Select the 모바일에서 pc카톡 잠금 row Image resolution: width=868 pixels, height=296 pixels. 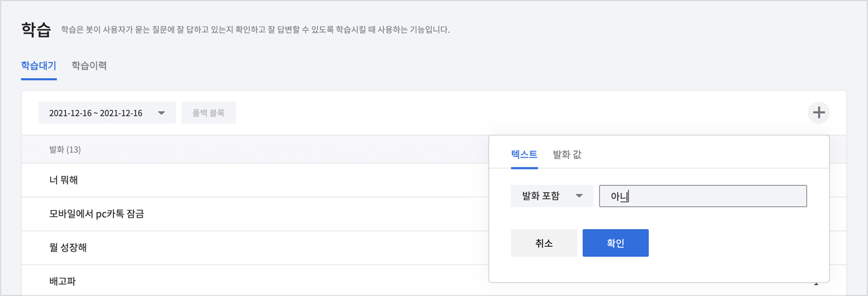click(97, 214)
